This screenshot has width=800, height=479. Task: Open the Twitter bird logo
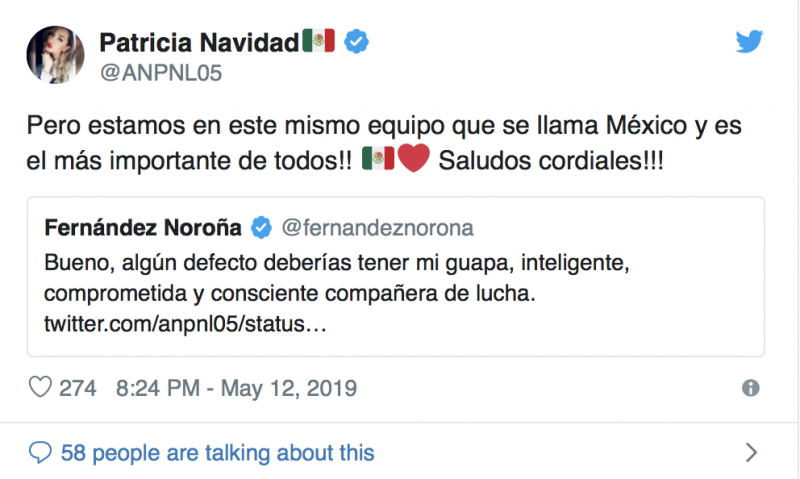click(x=749, y=41)
